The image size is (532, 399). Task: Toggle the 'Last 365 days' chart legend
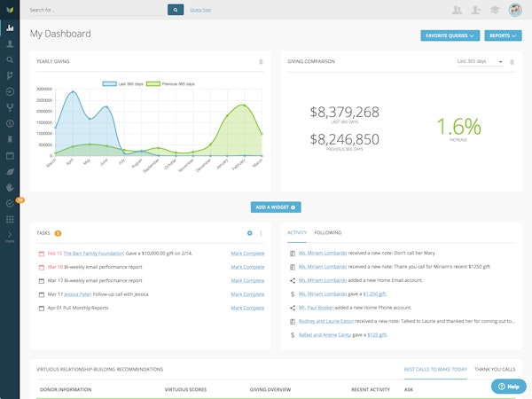tap(124, 83)
